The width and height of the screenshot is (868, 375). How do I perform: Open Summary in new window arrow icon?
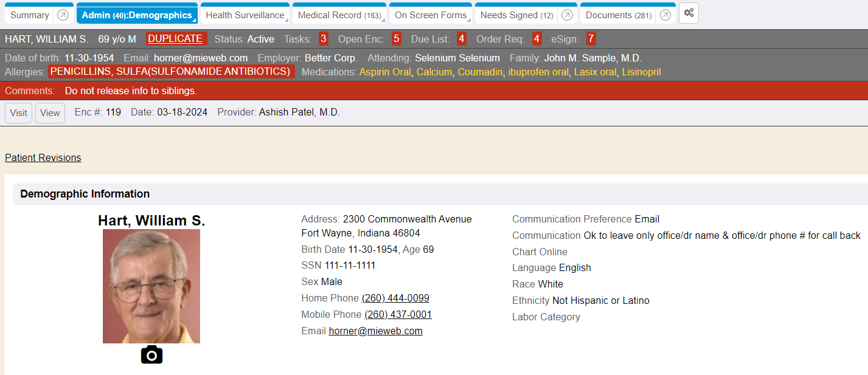coord(63,15)
